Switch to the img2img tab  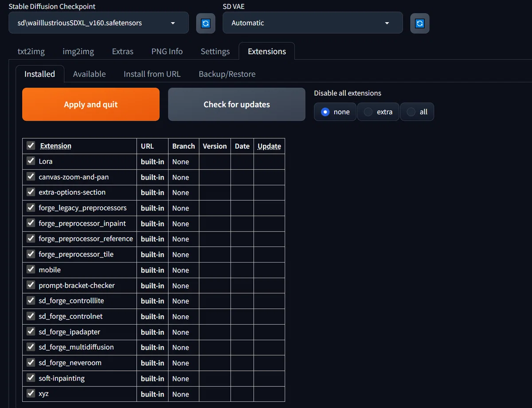(78, 51)
